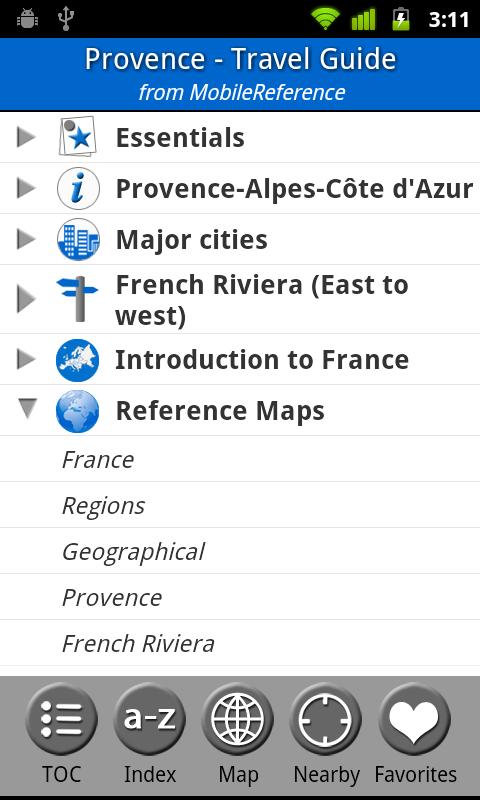
Task: Collapse the Reference Maps section arrow
Action: pos(27,410)
